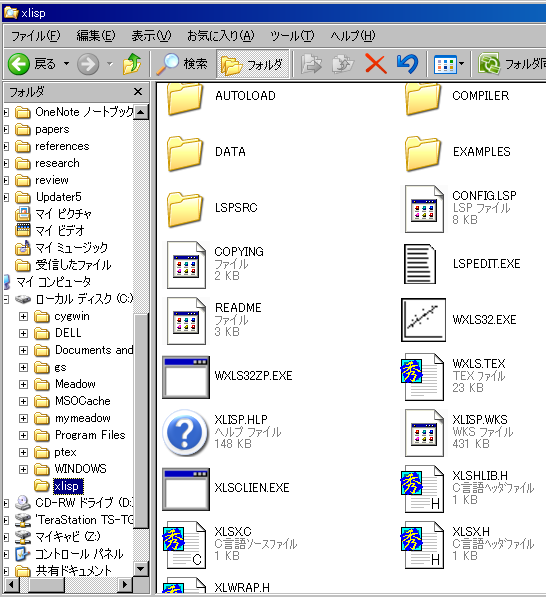Click the folder sync toolbar icon
The image size is (546, 597).
[489, 64]
